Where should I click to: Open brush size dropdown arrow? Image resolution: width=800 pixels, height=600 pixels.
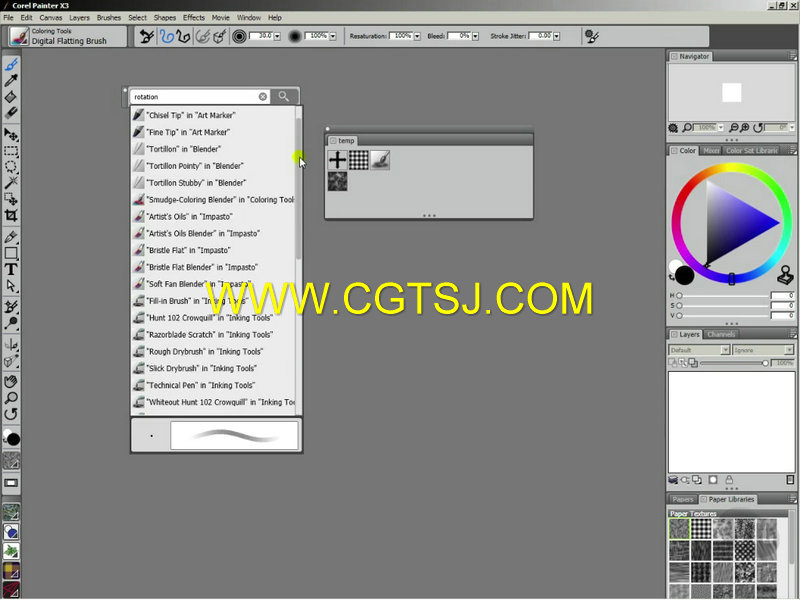(278, 36)
